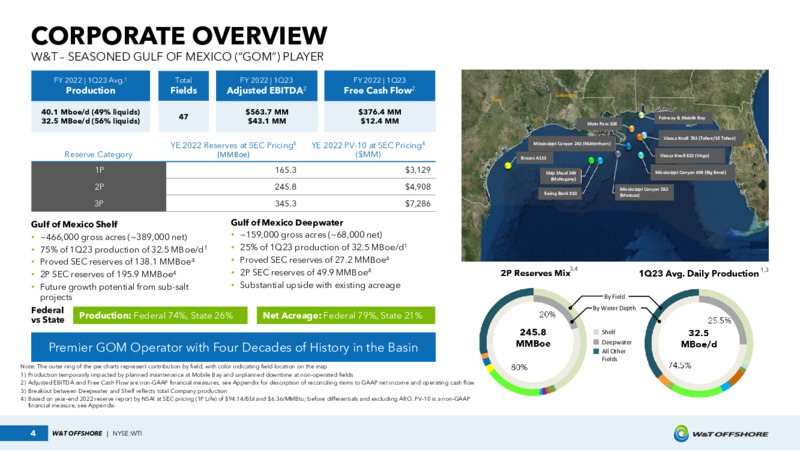Click the Production: Federal 74%, State 26% banner

160,315
